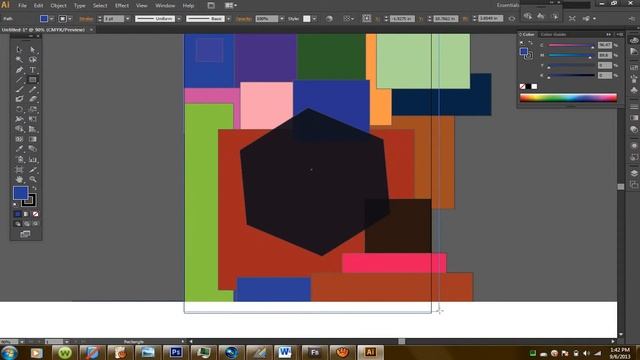Open the Object menu
The height and width of the screenshot is (360, 640).
[x=58, y=6]
